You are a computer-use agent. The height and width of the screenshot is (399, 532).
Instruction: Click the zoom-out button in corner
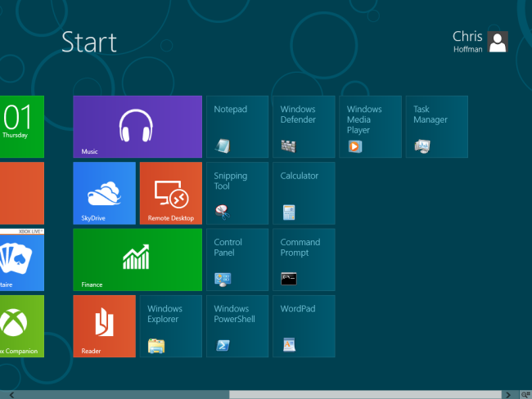[x=526, y=395]
